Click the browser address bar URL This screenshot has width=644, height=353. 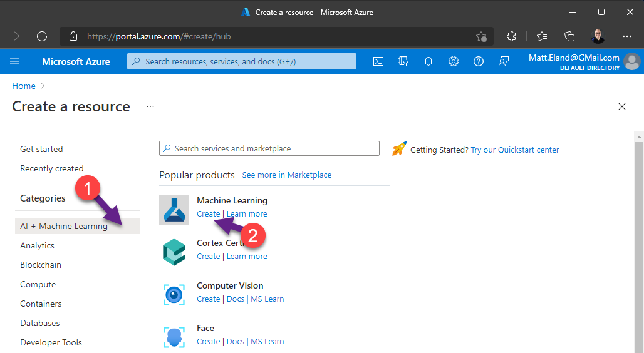159,36
